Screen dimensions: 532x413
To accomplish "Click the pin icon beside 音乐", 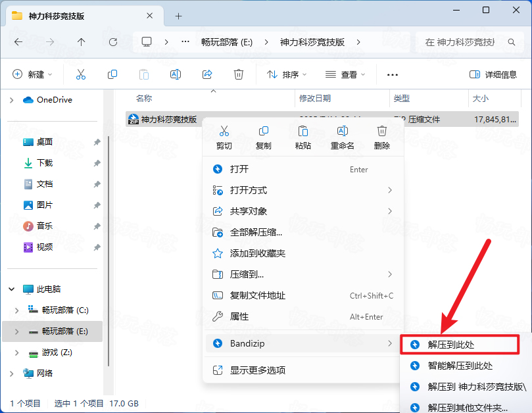I will 97,226.
